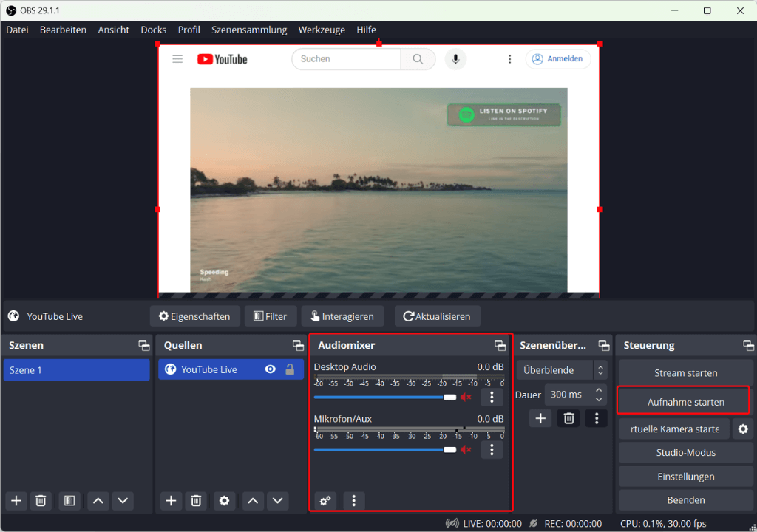
Task: Open YouTube three-dot settings in preview
Action: 510,59
